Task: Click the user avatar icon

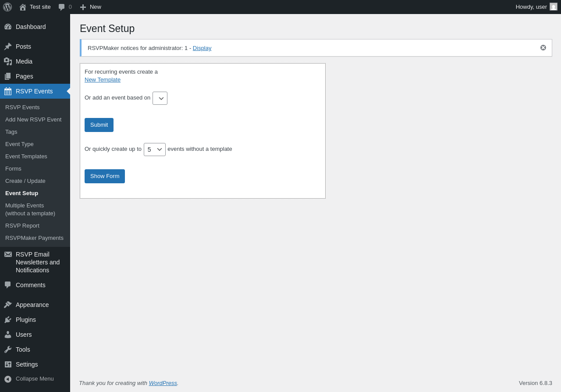Action: tap(554, 7)
